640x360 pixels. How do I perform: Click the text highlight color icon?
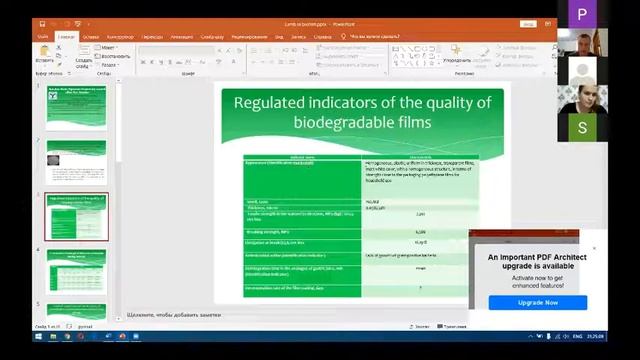[219, 62]
